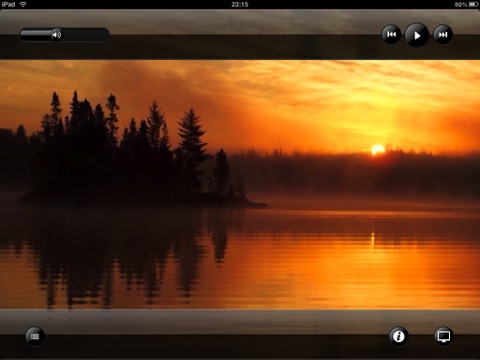Screen dimensions: 480x360
Task: Open the playlist list view icon
Action: click(35, 336)
